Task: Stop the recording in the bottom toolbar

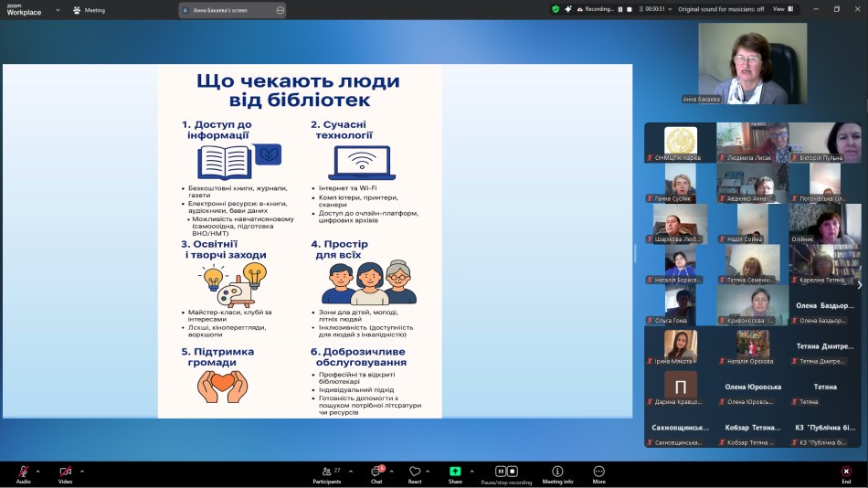Action: tap(513, 472)
